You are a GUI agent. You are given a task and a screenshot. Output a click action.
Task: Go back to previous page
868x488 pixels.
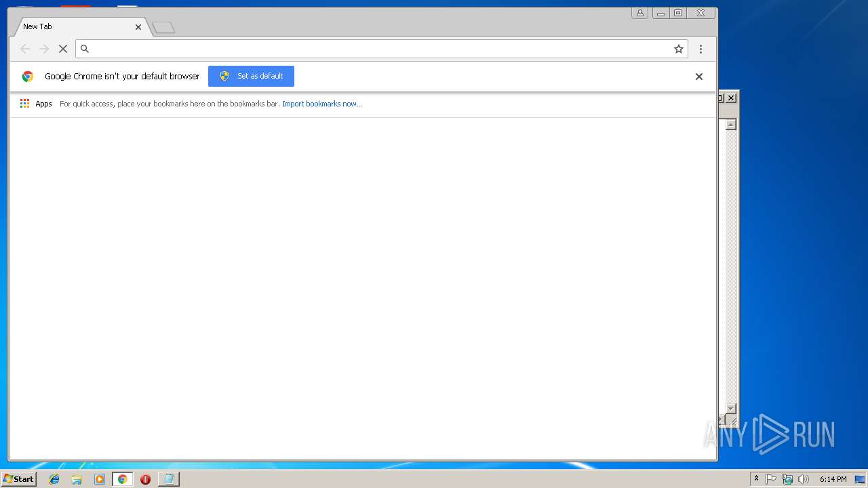pos(25,49)
